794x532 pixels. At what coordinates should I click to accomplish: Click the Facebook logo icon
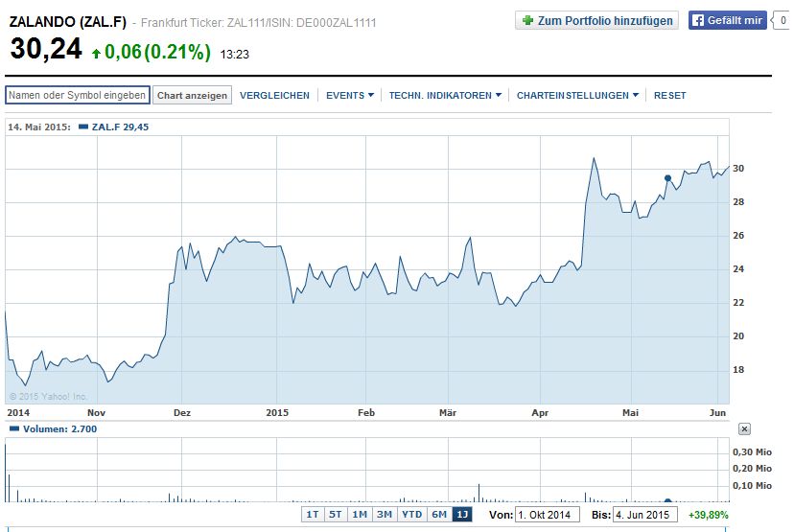(698, 20)
